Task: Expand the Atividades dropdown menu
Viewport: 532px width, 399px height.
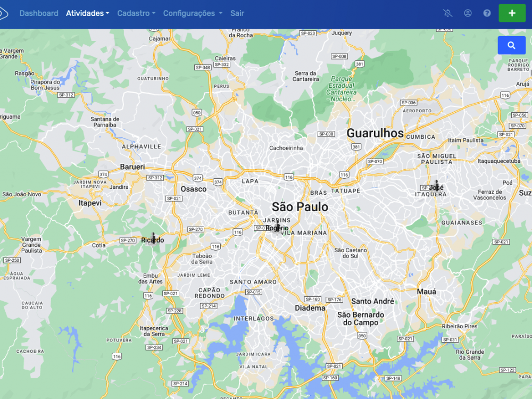Action: pyautogui.click(x=88, y=13)
